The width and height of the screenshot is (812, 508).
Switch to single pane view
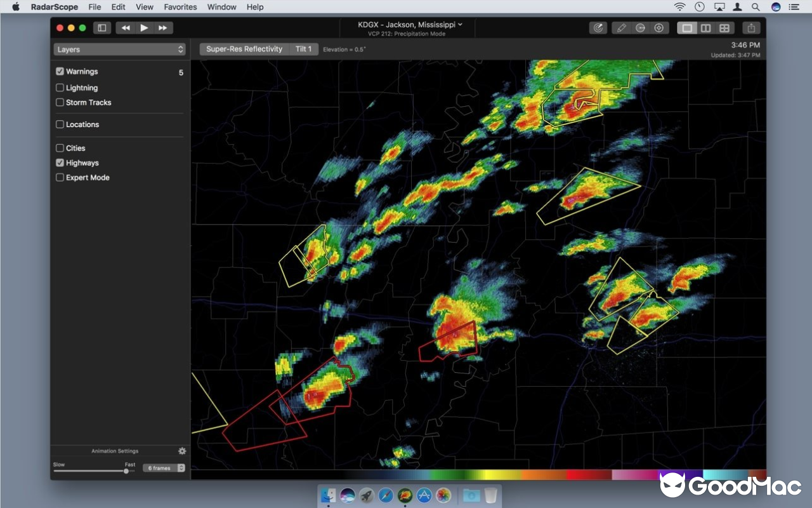pos(686,28)
